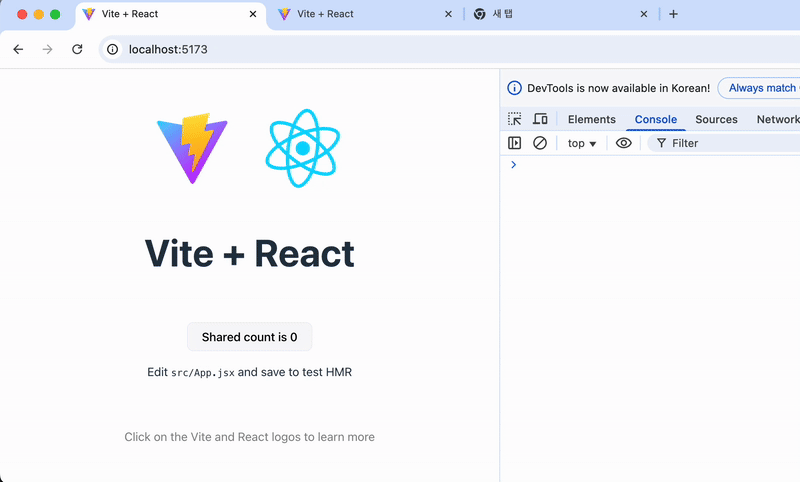This screenshot has height=482, width=800.
Task: Open a new tab with the plus button
Action: (x=673, y=14)
